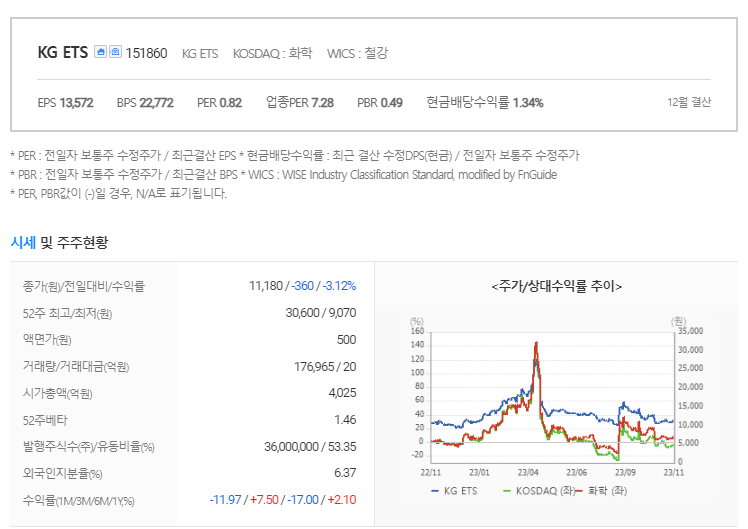This screenshot has width=748, height=529.
Task: Click the market cap value 4,025
Action: click(342, 393)
